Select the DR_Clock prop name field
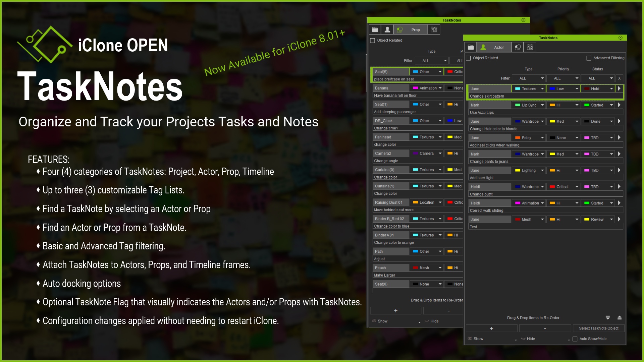This screenshot has height=362, width=644. pyautogui.click(x=391, y=121)
